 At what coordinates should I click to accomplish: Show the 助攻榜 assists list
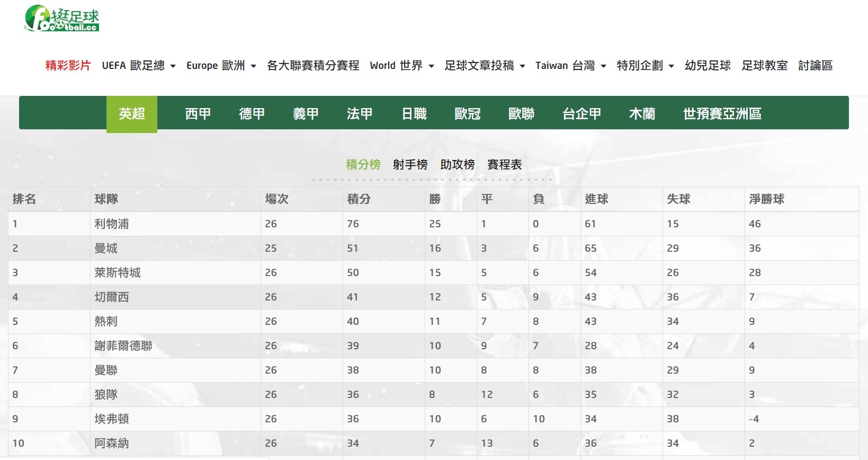tap(458, 165)
